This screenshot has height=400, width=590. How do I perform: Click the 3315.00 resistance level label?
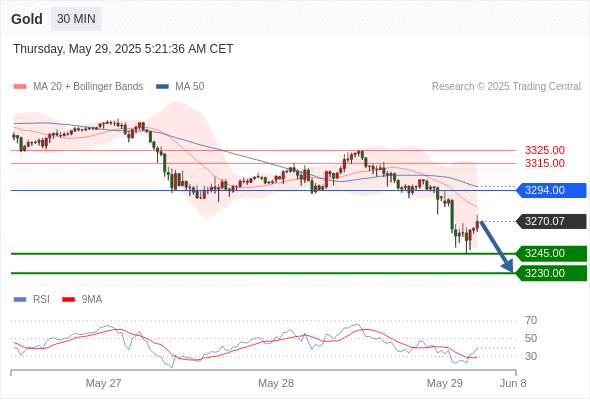(544, 163)
